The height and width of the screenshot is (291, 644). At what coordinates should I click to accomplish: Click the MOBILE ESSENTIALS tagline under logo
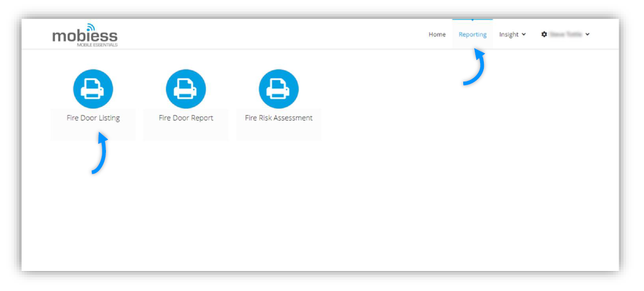click(x=97, y=45)
